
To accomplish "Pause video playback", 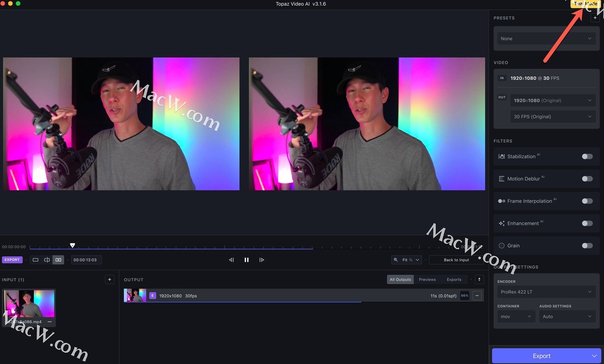I will 247,260.
